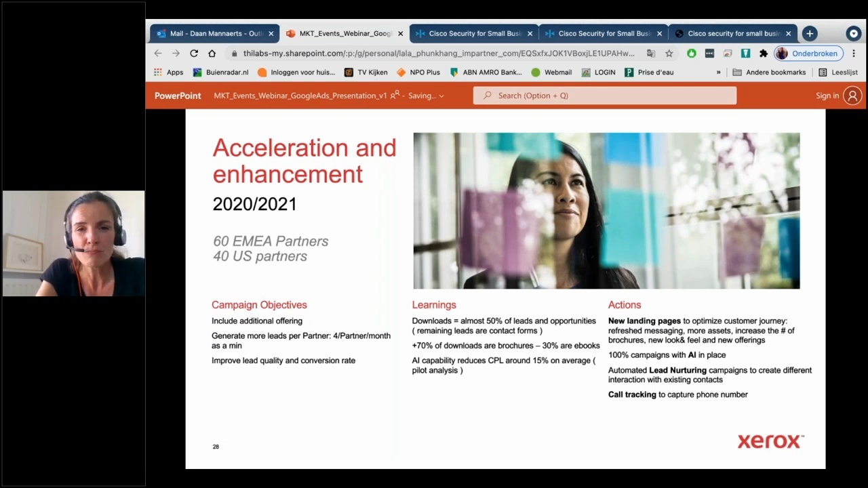868x488 pixels.
Task: Click the Sign in link
Action: point(828,96)
